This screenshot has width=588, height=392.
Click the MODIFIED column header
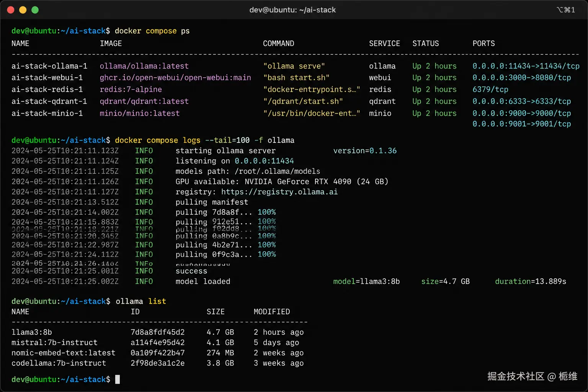272,312
